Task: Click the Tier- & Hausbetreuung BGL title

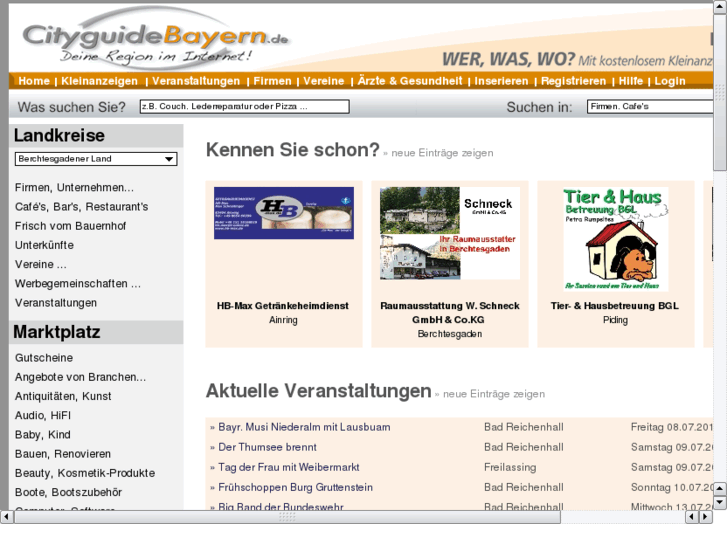Action: [615, 306]
